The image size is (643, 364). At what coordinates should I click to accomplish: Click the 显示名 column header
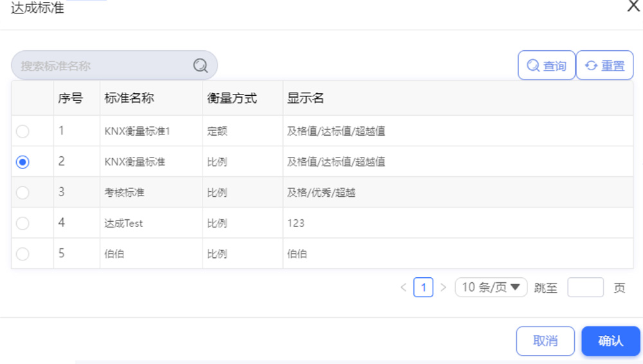pos(305,98)
